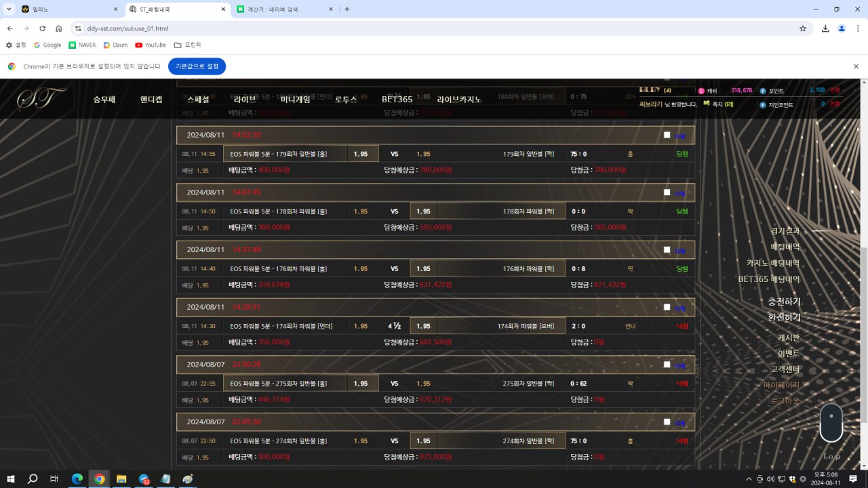Tick the checkbox for the 22:50:28 bet
This screenshot has width=868, height=488.
(x=667, y=365)
